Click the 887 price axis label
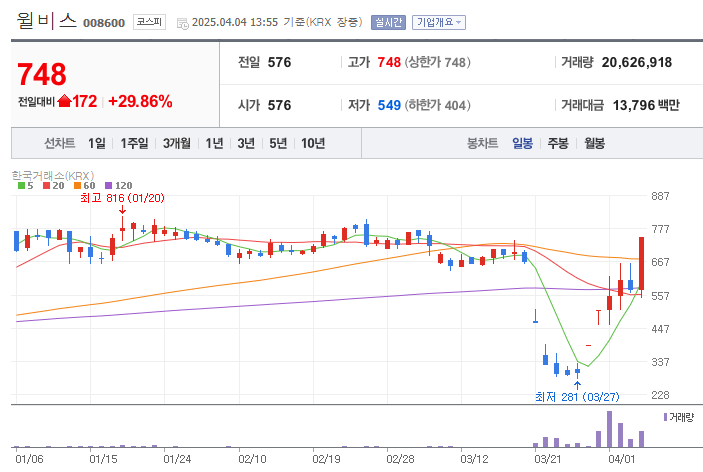The width and height of the screenshot is (703, 472). click(660, 196)
